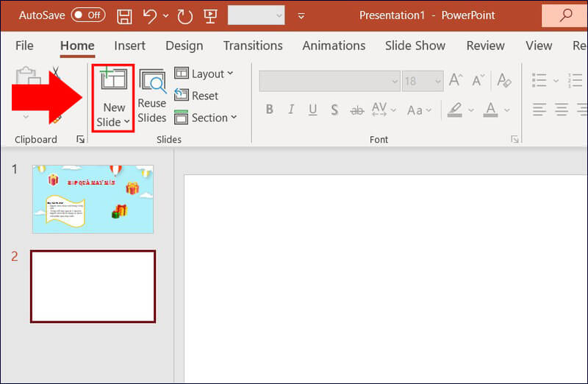Open the Character Spacing AV dropdown
Screen dimensions: 588x384
383,110
